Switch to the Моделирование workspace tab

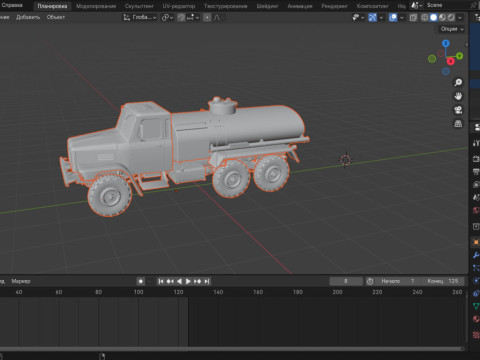(x=96, y=6)
